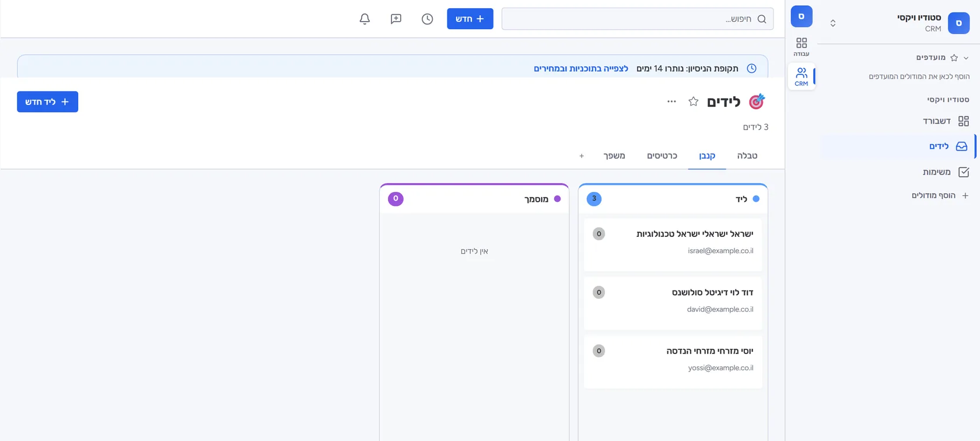Screen dimensions: 980x441
Task: Click the search magnifier icon
Action: point(762,19)
